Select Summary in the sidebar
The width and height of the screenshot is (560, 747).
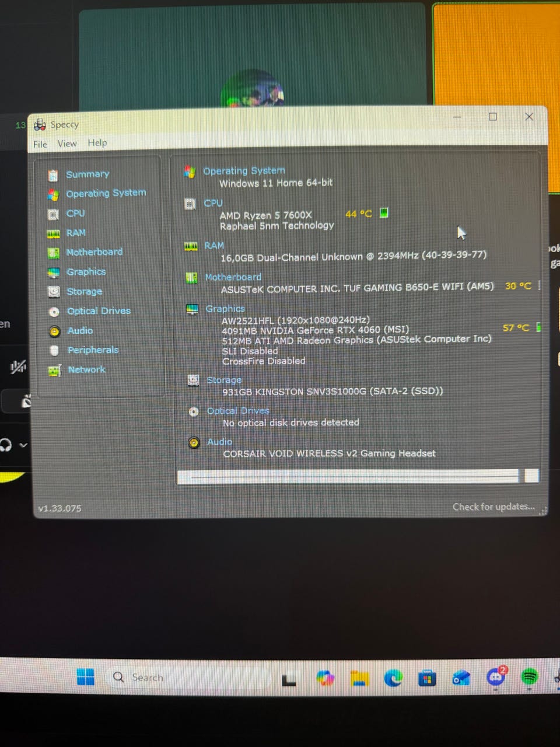click(x=87, y=174)
